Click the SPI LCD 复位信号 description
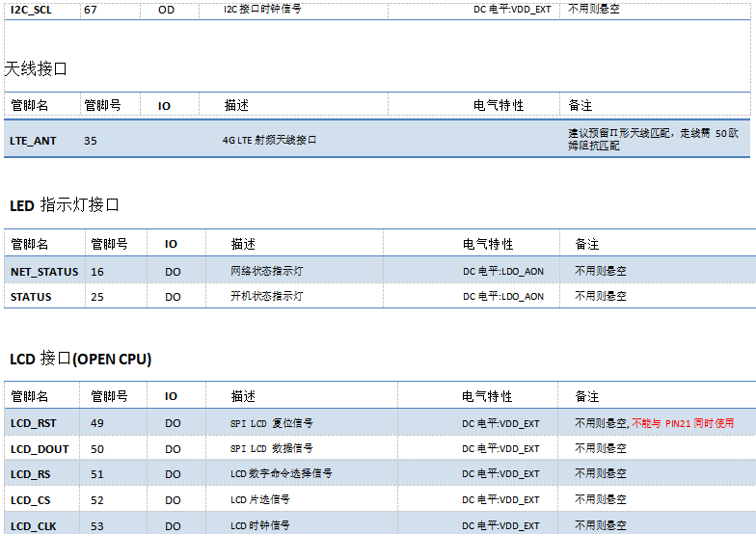The image size is (756, 534). 271,423
